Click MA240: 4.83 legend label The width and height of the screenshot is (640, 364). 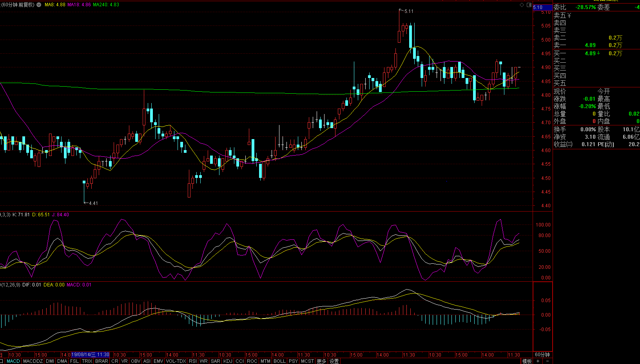tap(106, 5)
